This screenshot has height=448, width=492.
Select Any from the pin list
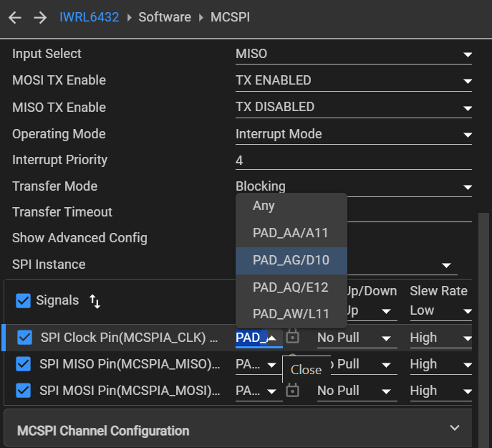(x=291, y=206)
